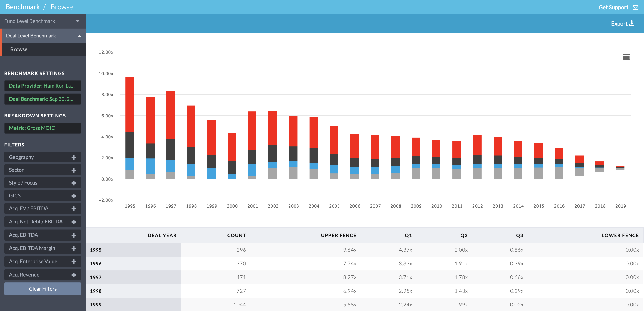Click the plus icon beside Acq. EV / EBITDA
Viewport: 644px width, 311px height.
tap(74, 209)
